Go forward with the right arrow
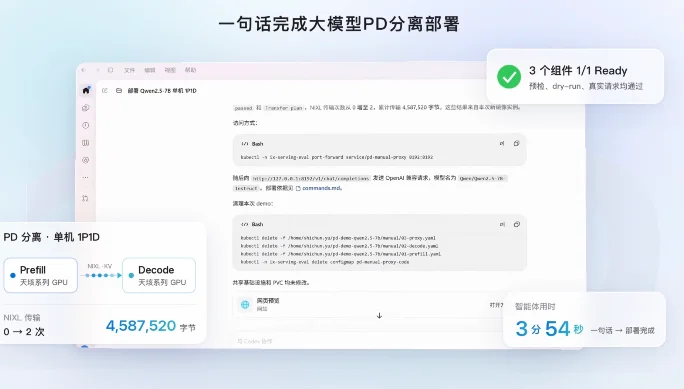The image size is (684, 389). pyautogui.click(x=97, y=70)
